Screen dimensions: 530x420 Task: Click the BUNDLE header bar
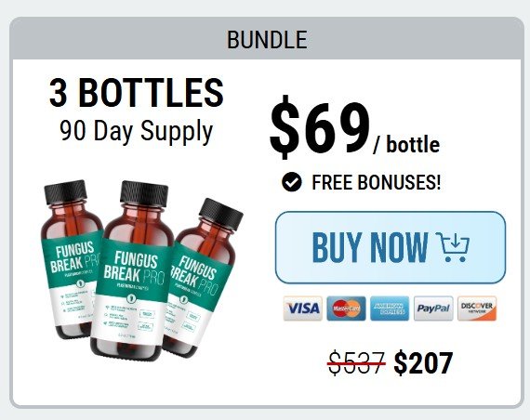pyautogui.click(x=267, y=39)
